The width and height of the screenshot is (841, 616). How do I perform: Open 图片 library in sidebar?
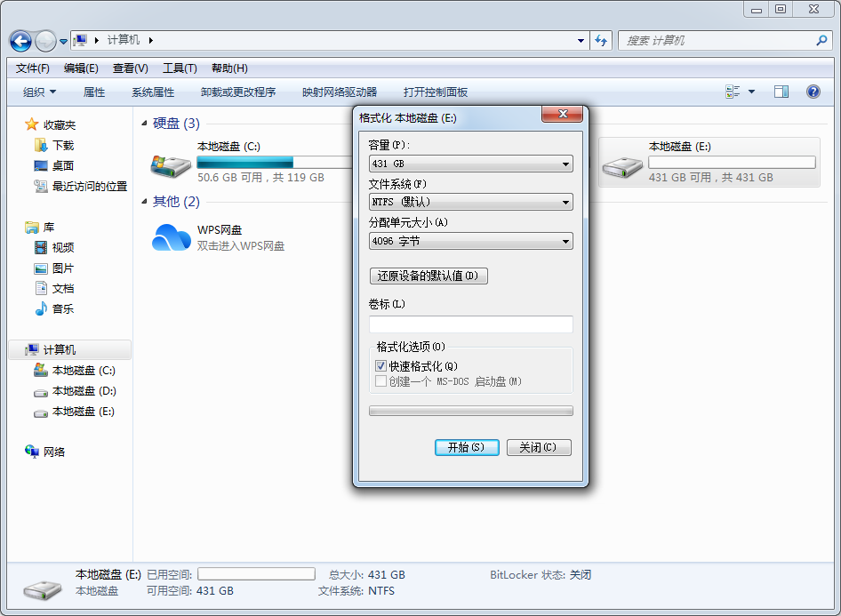click(x=54, y=268)
